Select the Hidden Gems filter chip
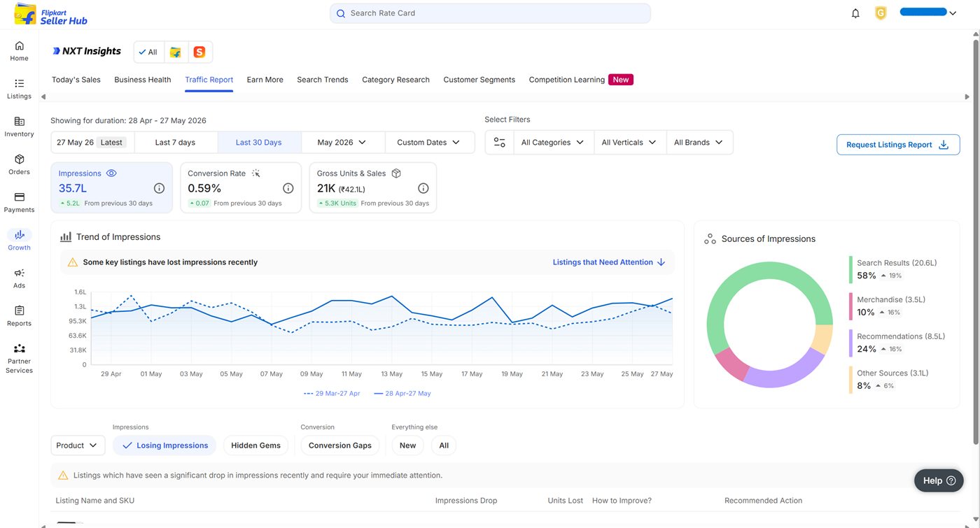 click(x=255, y=445)
